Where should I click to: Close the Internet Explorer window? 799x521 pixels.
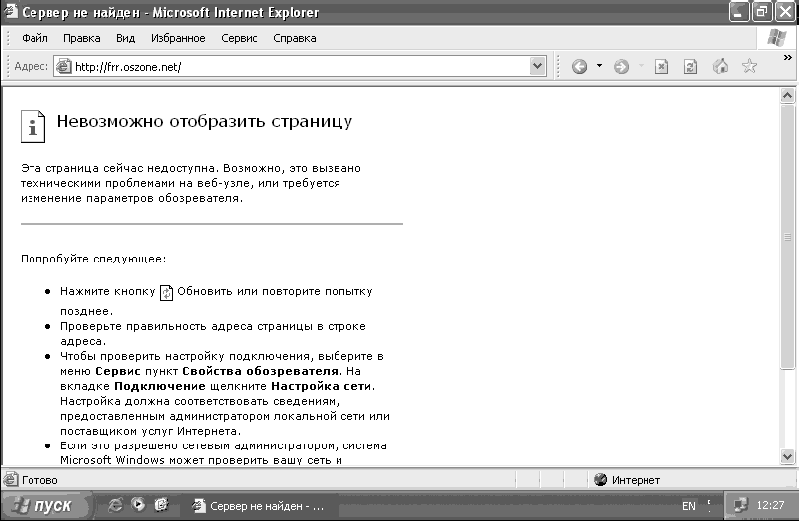[x=785, y=12]
